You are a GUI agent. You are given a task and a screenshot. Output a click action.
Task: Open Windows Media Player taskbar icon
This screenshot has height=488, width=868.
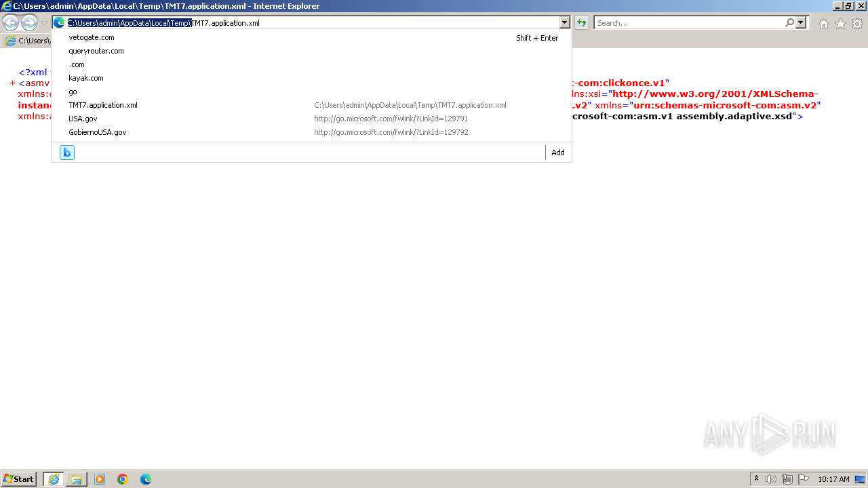(100, 479)
